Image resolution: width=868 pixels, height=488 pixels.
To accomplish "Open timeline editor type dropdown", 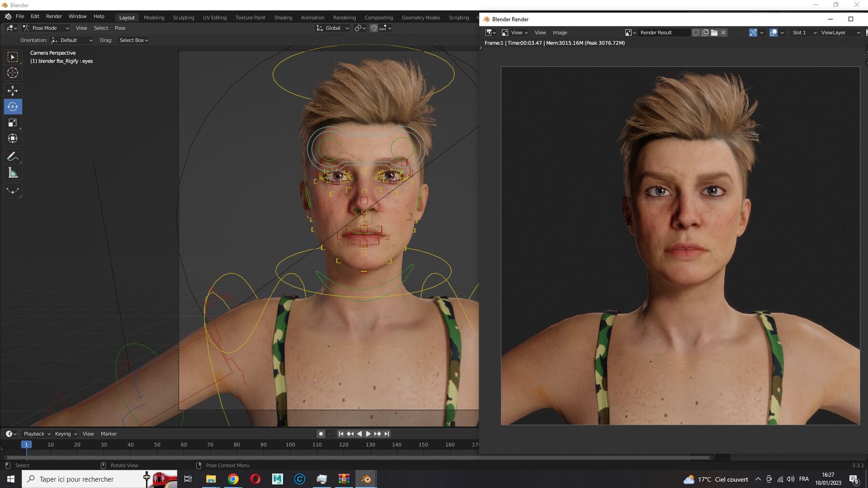I will [x=11, y=434].
